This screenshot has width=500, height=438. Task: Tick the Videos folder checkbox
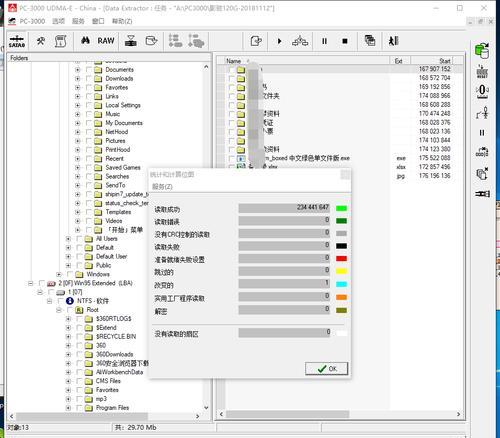pos(89,221)
